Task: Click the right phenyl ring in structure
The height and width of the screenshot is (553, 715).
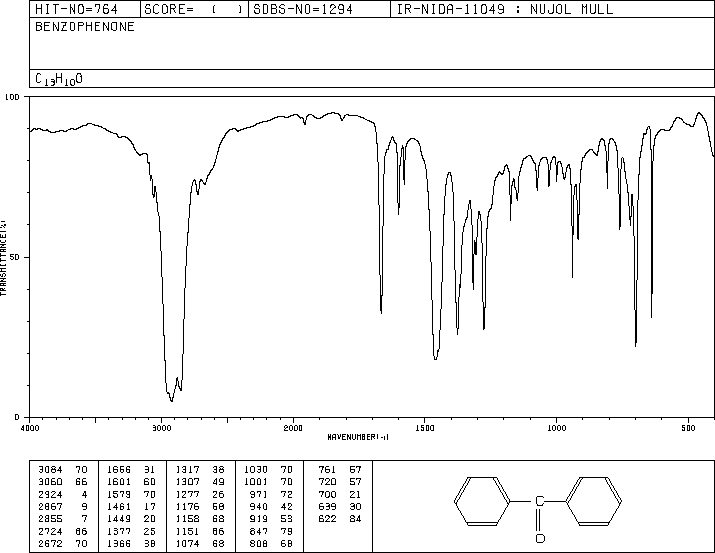Action: (x=594, y=501)
